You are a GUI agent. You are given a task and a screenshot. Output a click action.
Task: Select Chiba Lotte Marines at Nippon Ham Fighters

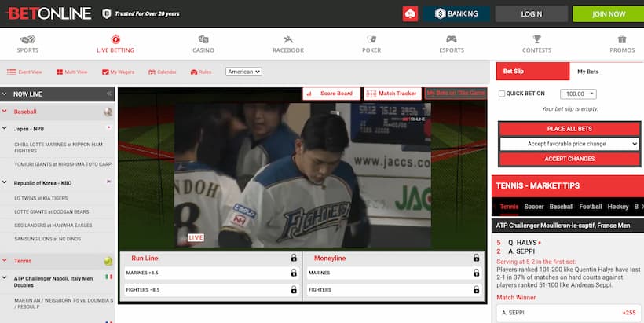[58, 148]
